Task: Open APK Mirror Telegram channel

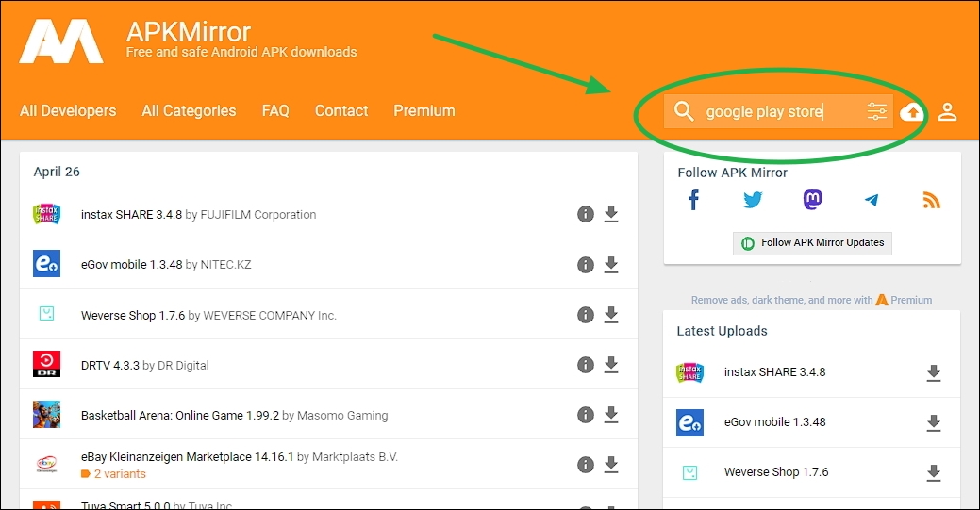Action: click(x=872, y=200)
